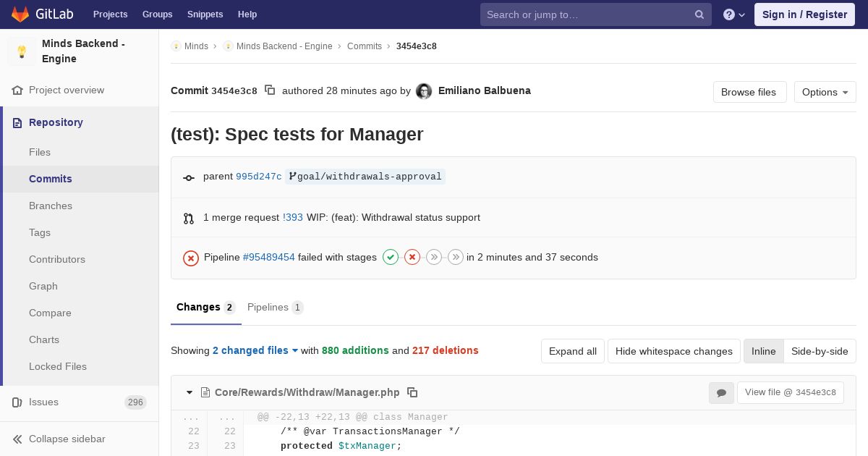
Task: Click the Repository sidebar icon
Action: (17, 122)
